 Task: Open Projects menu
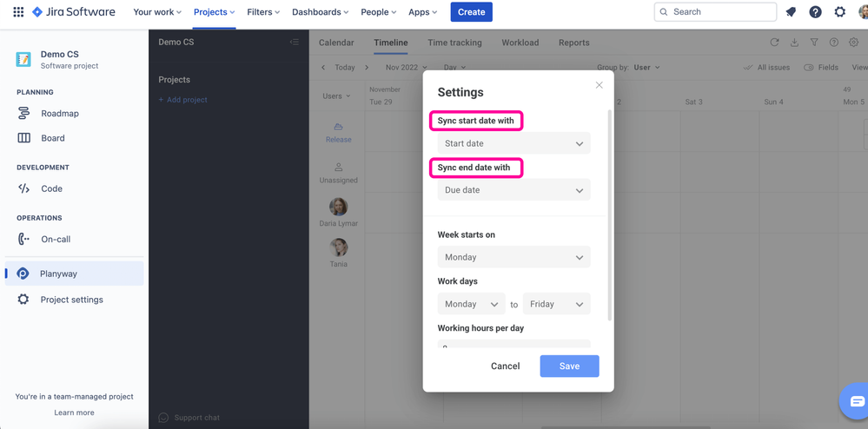pyautogui.click(x=215, y=11)
